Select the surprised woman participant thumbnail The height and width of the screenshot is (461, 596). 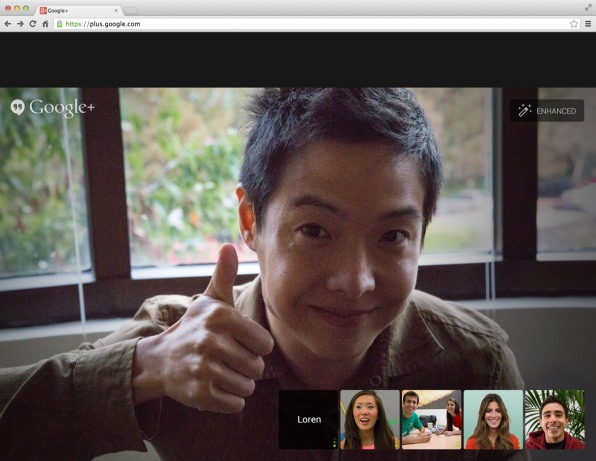pos(370,420)
